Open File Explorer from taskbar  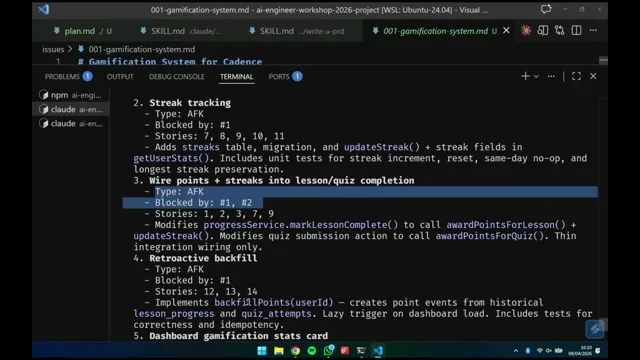click(x=279, y=351)
